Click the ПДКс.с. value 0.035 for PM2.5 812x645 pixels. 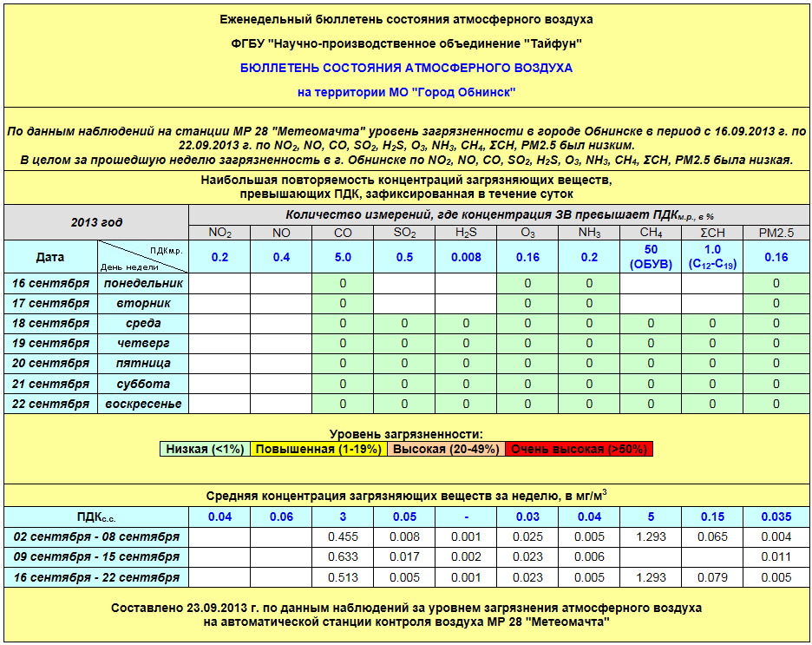776,517
